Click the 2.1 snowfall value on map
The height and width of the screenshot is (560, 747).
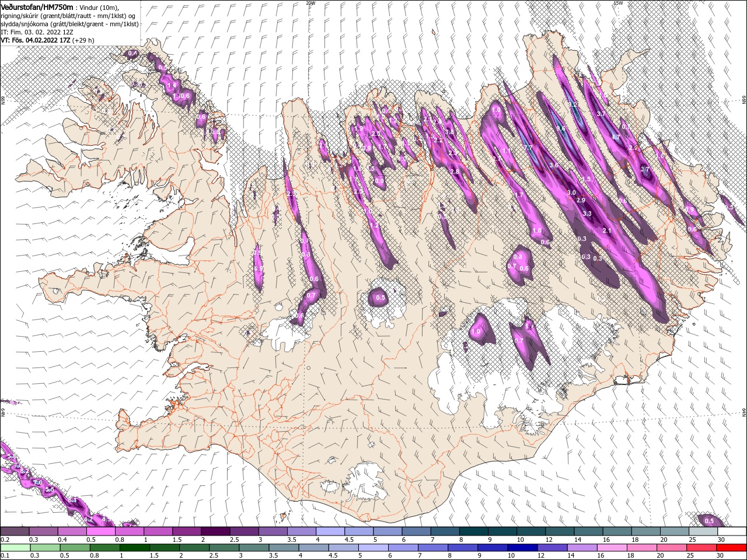click(606, 230)
